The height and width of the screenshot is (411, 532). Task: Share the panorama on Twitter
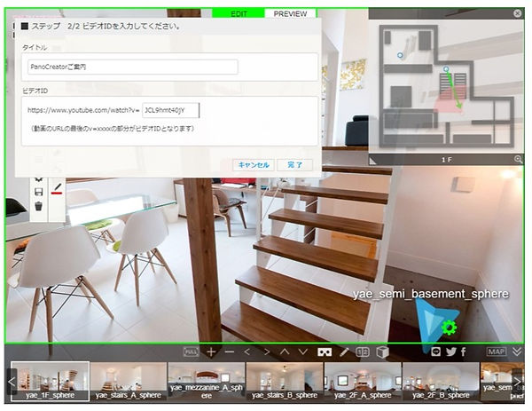450,352
